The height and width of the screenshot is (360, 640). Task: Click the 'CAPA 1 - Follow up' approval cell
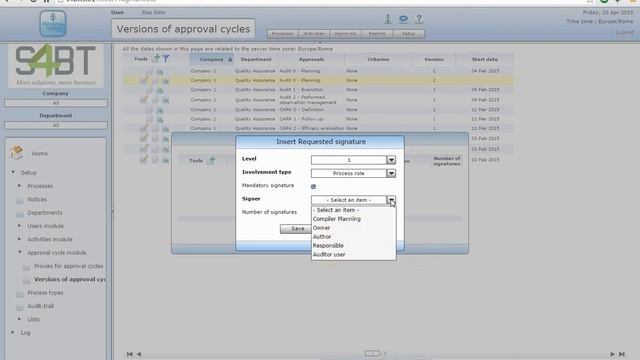pyautogui.click(x=301, y=119)
